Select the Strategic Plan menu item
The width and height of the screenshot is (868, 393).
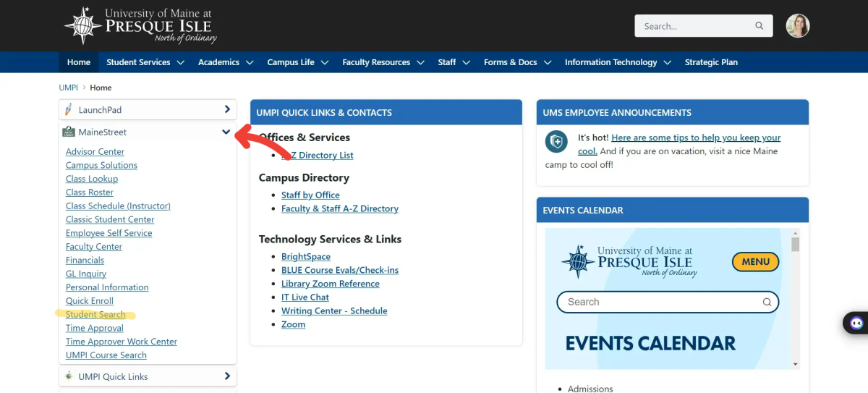pos(711,62)
